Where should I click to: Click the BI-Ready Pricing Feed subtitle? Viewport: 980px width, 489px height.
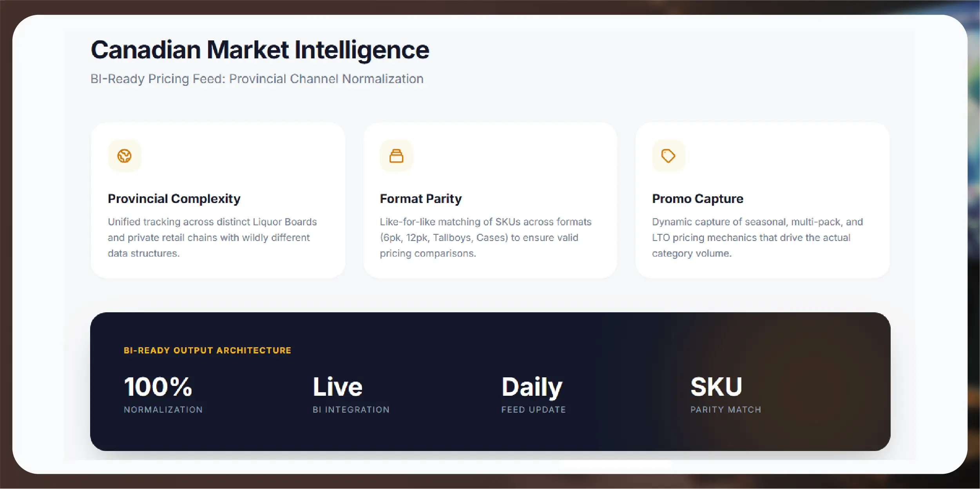pyautogui.click(x=257, y=79)
